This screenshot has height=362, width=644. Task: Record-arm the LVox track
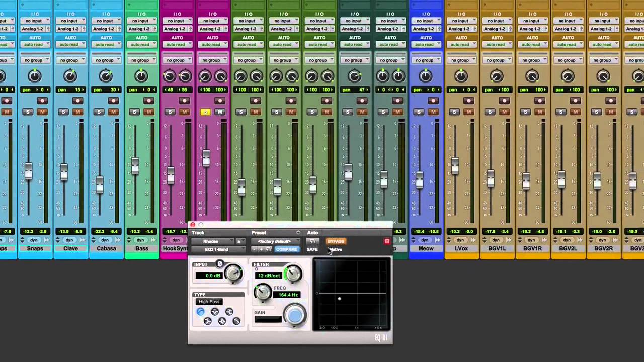click(x=468, y=101)
